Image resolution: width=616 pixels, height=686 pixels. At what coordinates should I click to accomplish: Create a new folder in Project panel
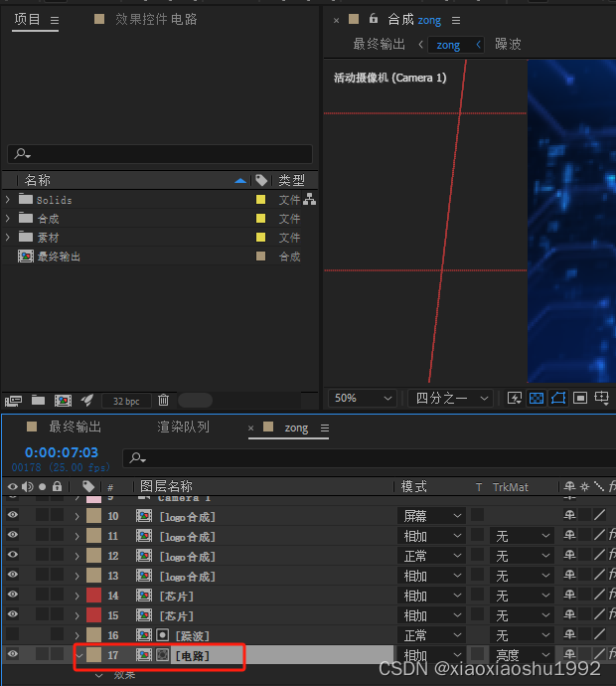[39, 400]
